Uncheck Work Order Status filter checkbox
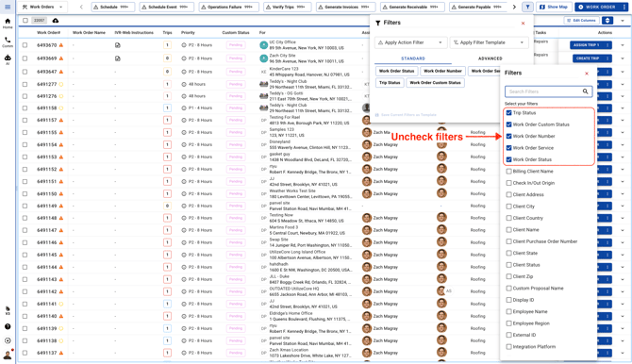The image size is (632, 364). click(x=509, y=159)
